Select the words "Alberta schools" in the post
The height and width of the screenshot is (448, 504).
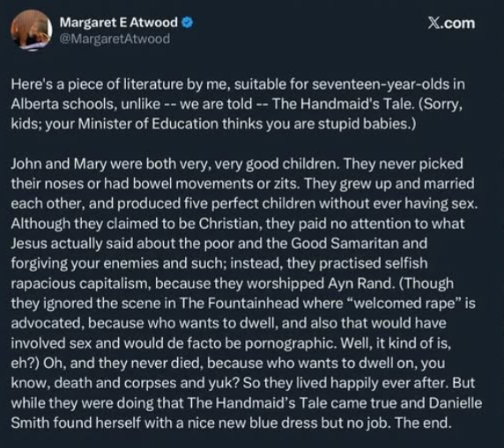point(62,104)
